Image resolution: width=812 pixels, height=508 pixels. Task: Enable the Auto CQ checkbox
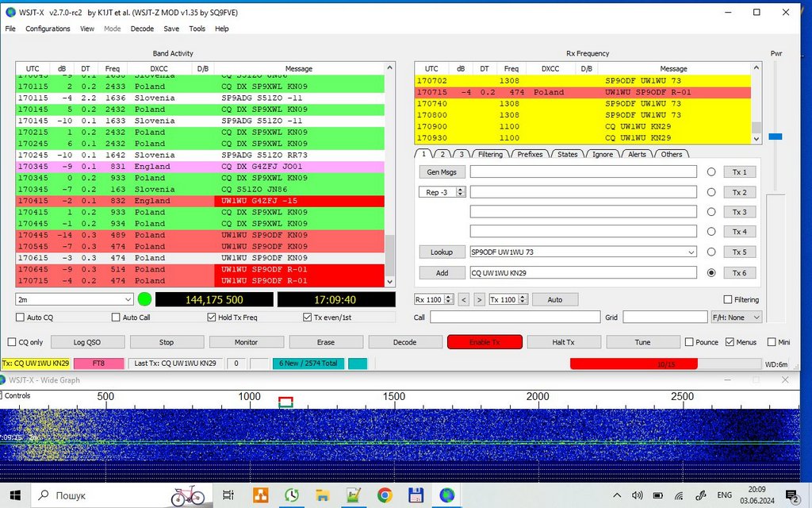pos(20,317)
